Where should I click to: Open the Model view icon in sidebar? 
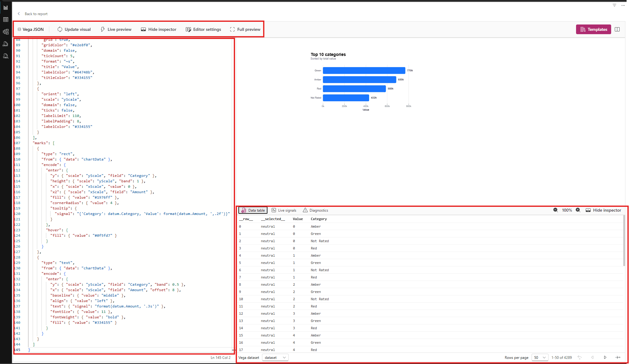(x=5, y=32)
